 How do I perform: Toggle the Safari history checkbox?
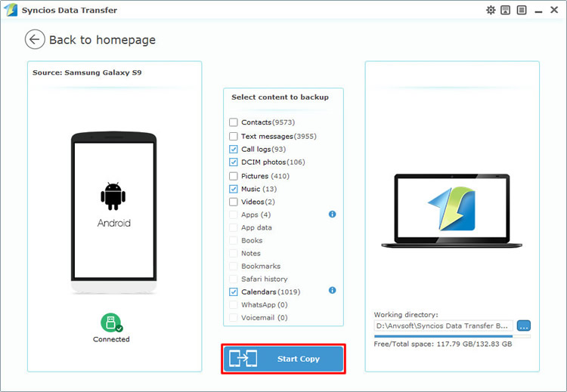coord(234,279)
